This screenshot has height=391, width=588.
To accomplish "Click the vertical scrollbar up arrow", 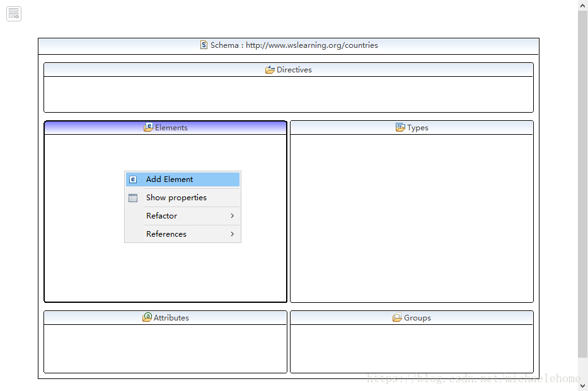I will [582, 5].
